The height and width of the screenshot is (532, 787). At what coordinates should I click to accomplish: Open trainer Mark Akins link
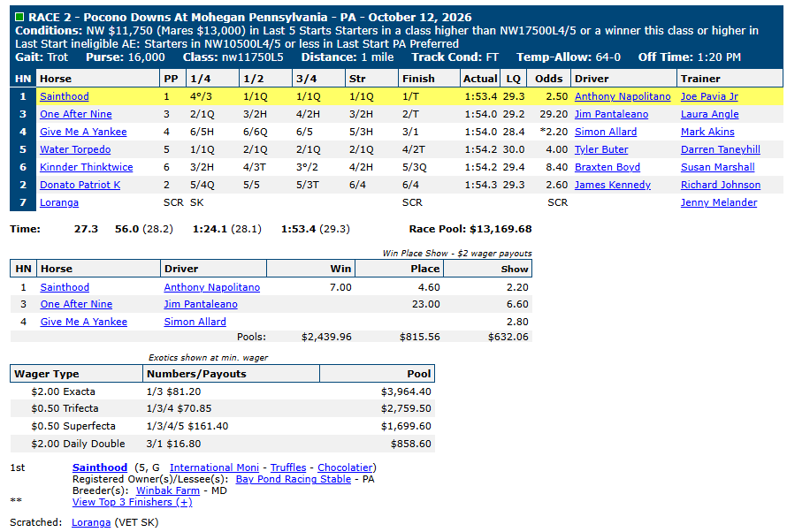coord(707,132)
